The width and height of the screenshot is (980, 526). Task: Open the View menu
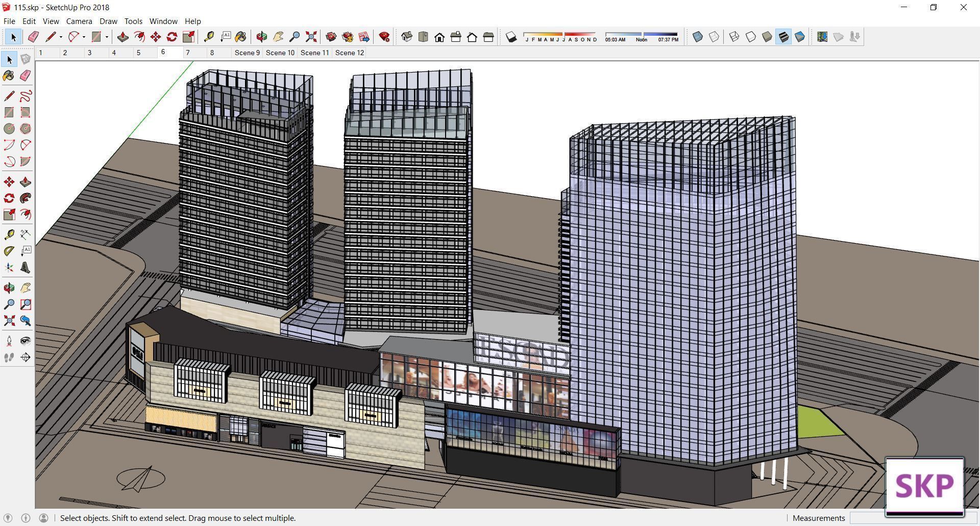(51, 21)
